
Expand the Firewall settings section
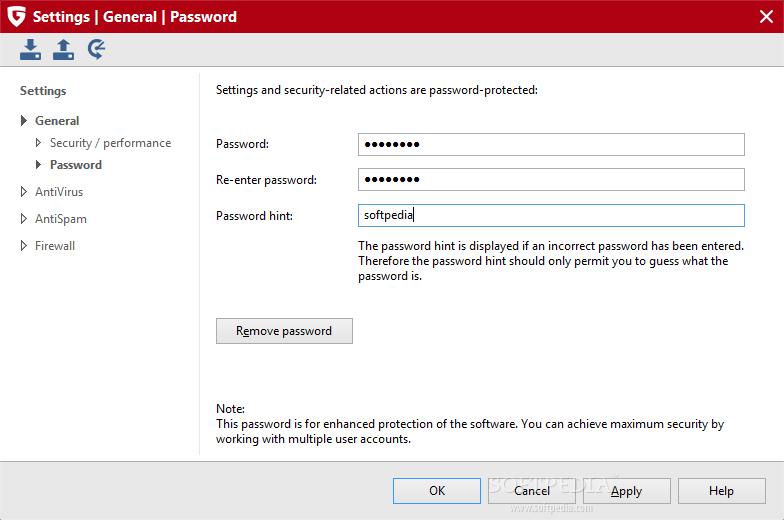click(24, 246)
